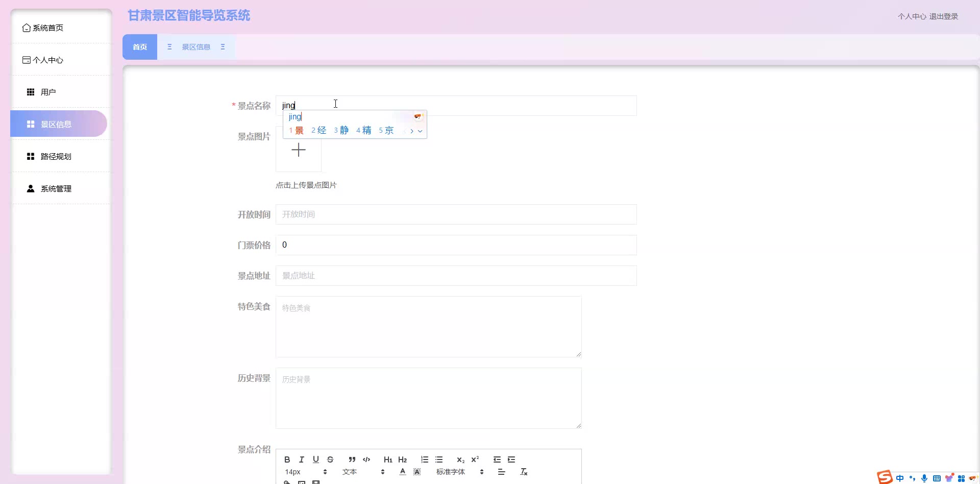The image size is (980, 484).
Task: Focus the 开放时间 input field
Action: [x=456, y=214]
